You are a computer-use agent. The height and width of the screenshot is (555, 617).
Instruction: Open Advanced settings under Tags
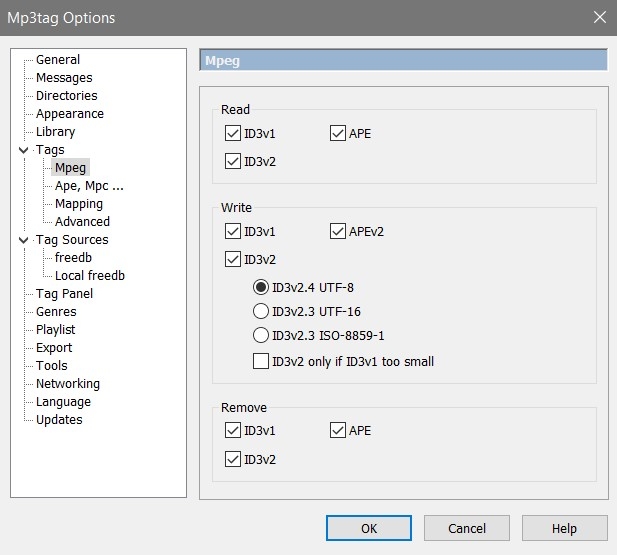(82, 222)
